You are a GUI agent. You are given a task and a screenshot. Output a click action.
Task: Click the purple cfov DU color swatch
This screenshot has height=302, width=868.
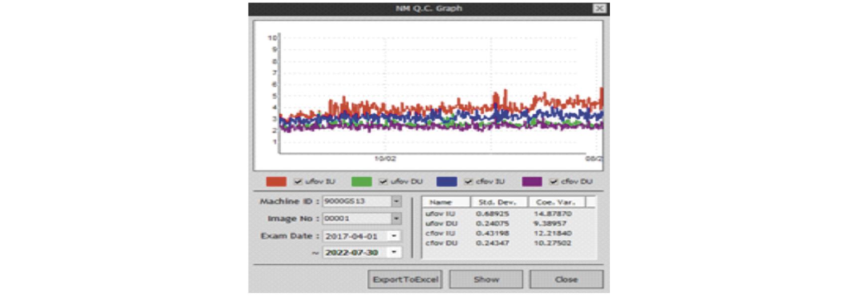(x=532, y=182)
